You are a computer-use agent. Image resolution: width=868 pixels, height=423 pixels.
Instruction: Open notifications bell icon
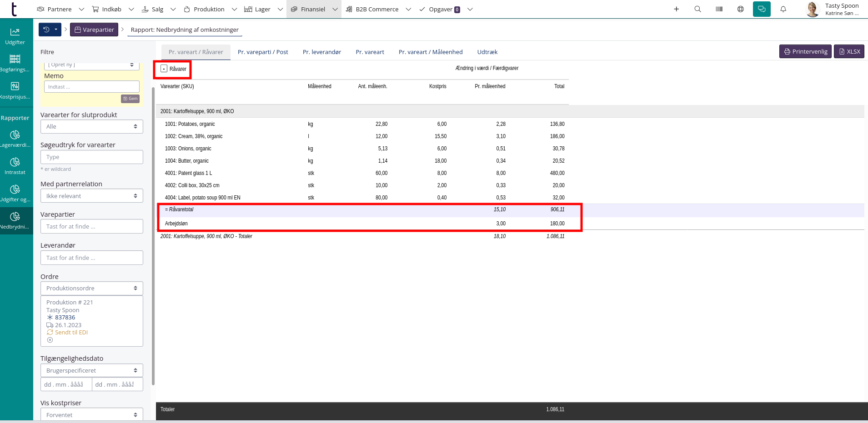coord(783,9)
